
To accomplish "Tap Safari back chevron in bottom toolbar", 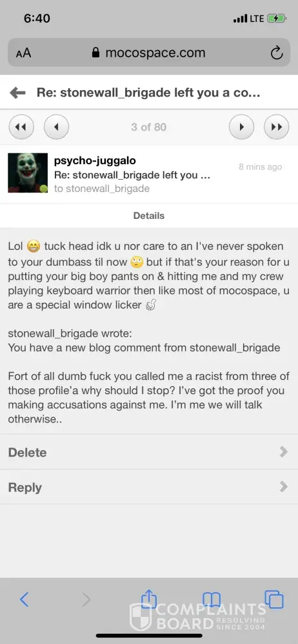I will pyautogui.click(x=24, y=600).
